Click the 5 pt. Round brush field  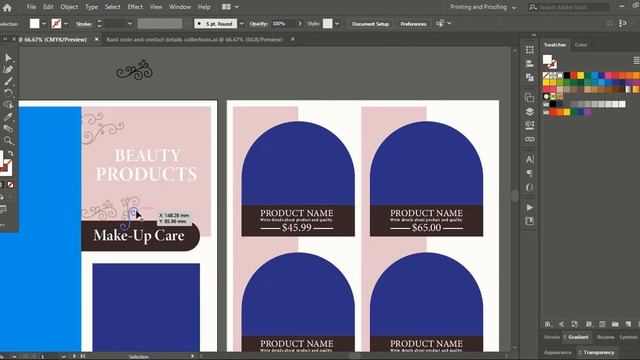pos(216,24)
